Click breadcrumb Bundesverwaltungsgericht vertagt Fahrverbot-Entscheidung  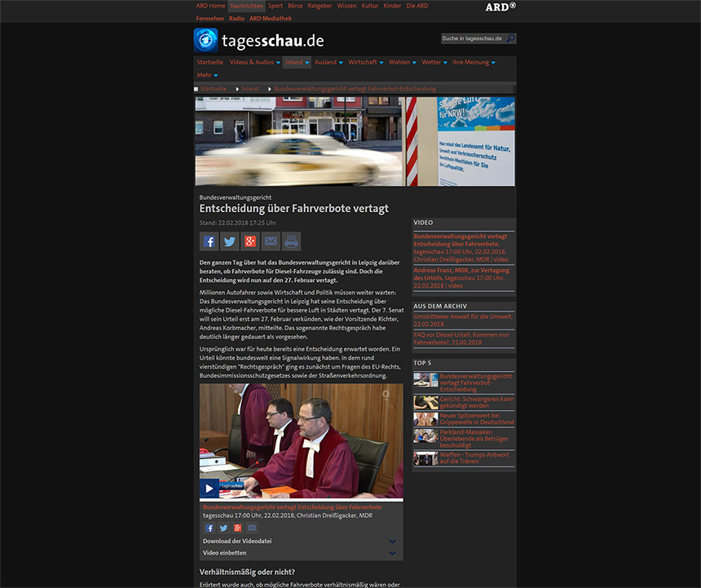tap(355, 89)
